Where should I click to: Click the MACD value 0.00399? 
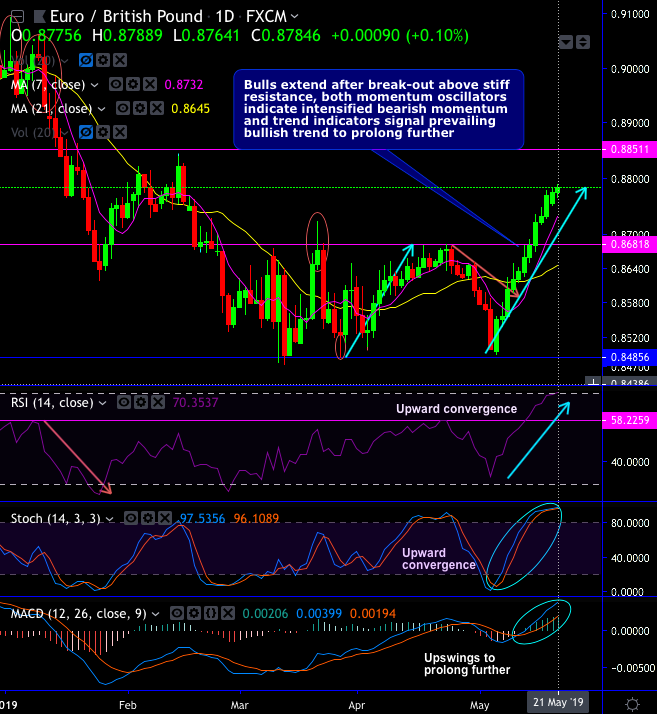coord(319,614)
